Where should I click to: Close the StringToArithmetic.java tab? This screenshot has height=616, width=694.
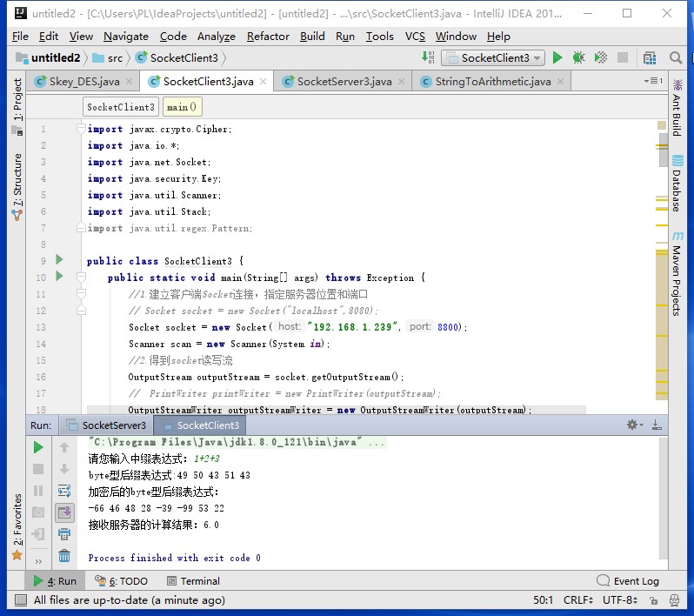click(561, 82)
